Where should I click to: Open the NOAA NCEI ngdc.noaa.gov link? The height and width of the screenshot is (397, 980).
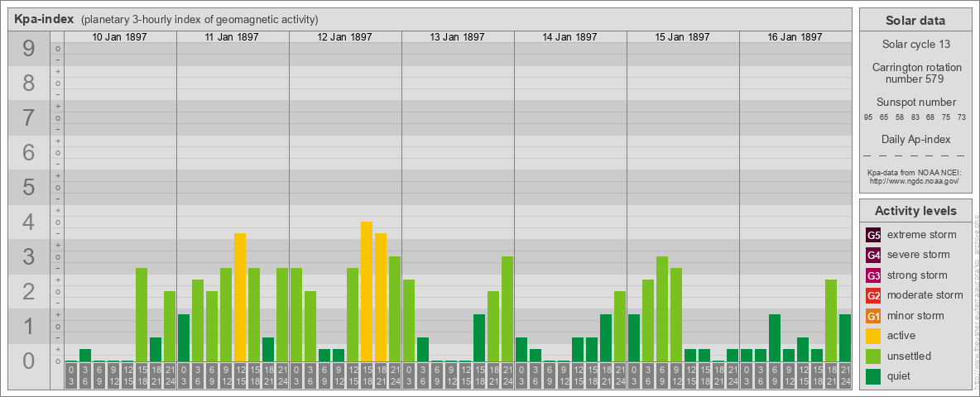coord(914,180)
